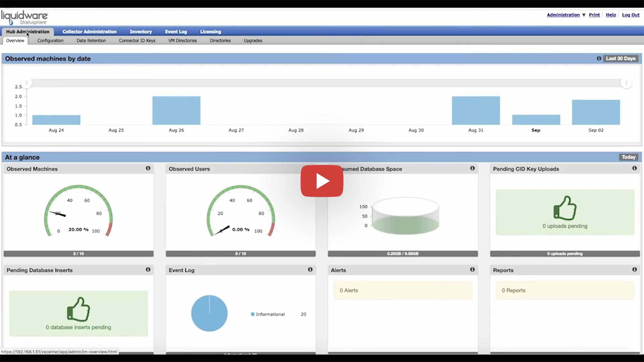Screen dimensions: 644x362
Task: Expand the Administration dropdown arrow
Action: pyautogui.click(x=584, y=15)
